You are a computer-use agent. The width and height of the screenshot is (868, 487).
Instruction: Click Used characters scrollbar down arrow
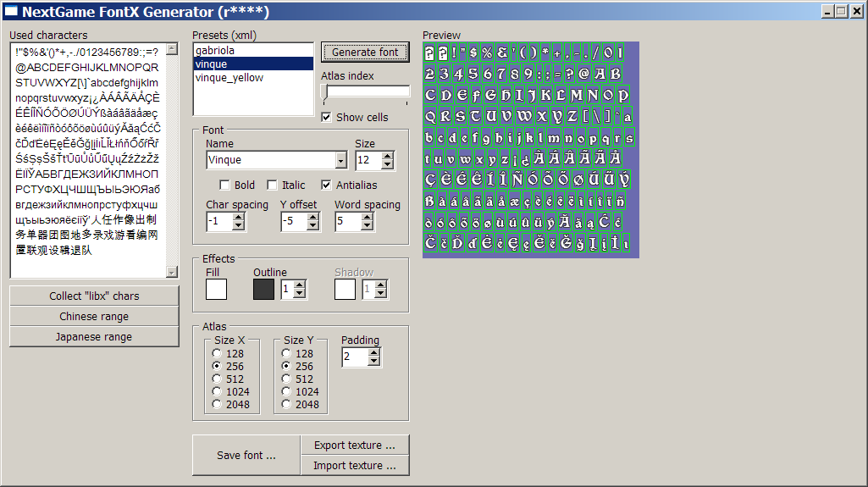click(x=172, y=272)
